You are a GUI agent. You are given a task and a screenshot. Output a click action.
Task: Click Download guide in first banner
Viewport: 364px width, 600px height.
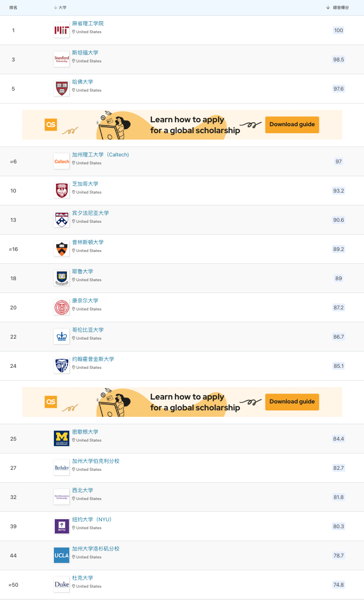click(292, 125)
